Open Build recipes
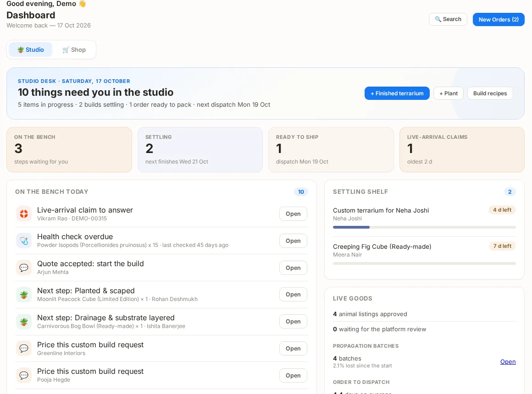Screen dimensions: 532x394 pyautogui.click(x=490, y=93)
